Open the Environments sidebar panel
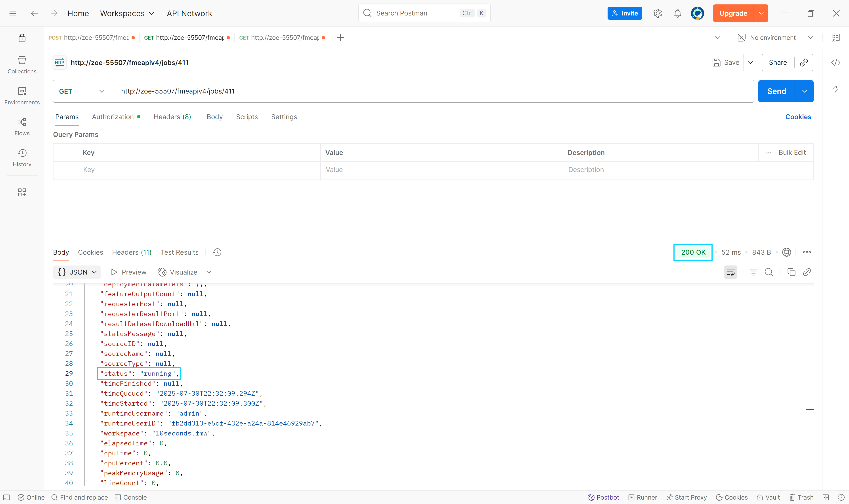 [22, 95]
